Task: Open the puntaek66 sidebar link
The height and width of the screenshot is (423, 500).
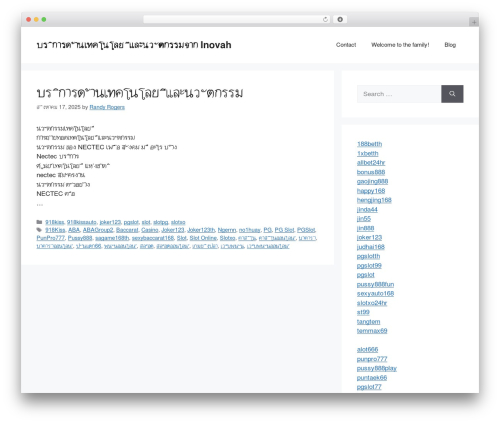Action: pyautogui.click(x=372, y=377)
